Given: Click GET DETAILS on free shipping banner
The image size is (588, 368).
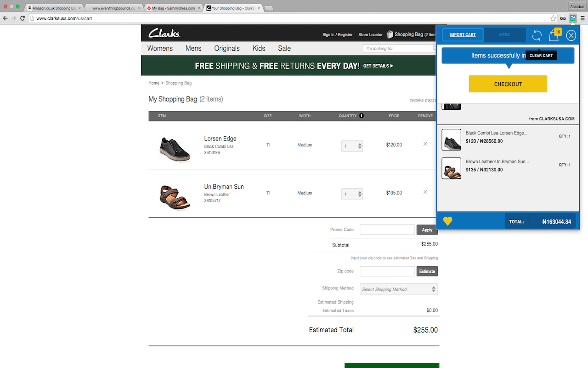Looking at the screenshot, I should point(378,66).
